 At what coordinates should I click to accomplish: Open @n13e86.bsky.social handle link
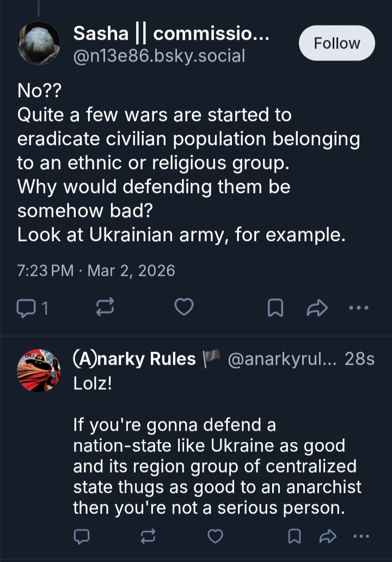coord(159,56)
